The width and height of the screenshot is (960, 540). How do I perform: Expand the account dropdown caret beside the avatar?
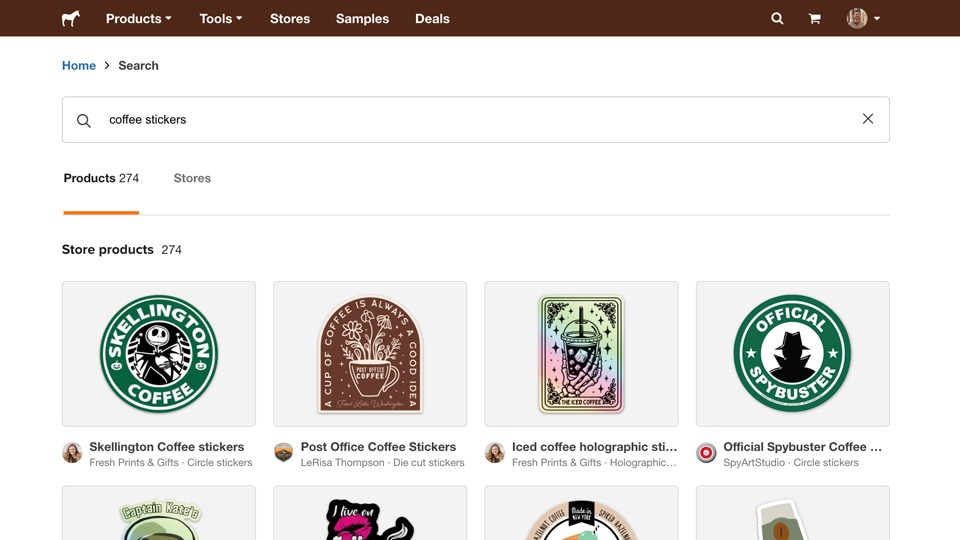click(x=877, y=18)
